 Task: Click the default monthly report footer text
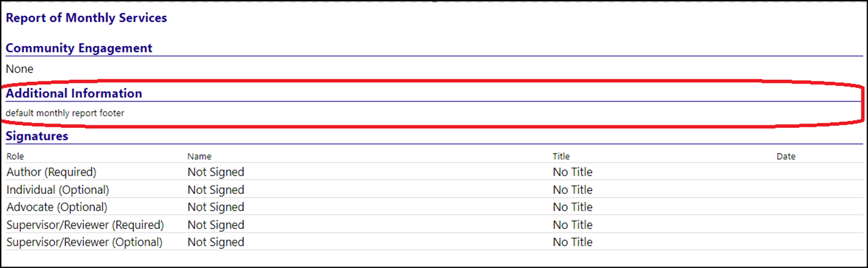tap(65, 113)
